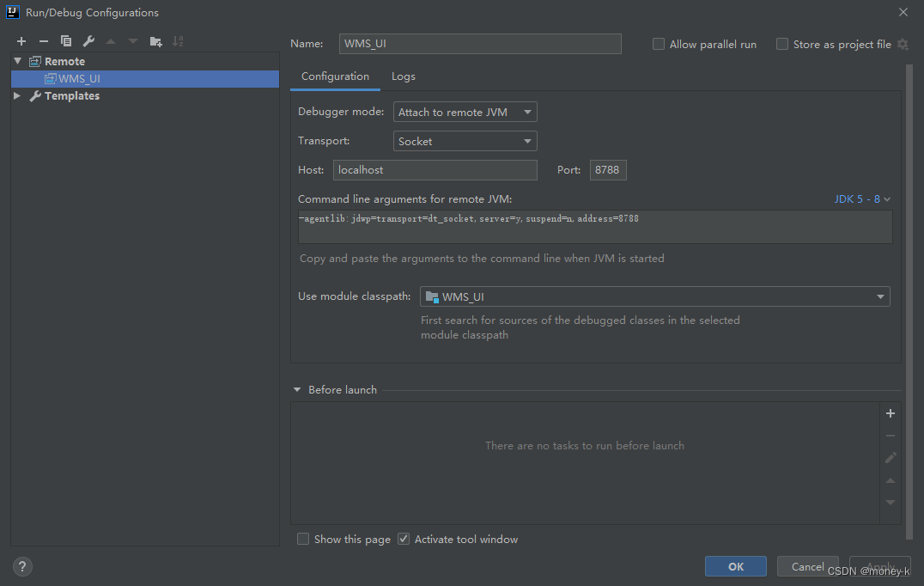Click the help question mark icon

pos(21,566)
